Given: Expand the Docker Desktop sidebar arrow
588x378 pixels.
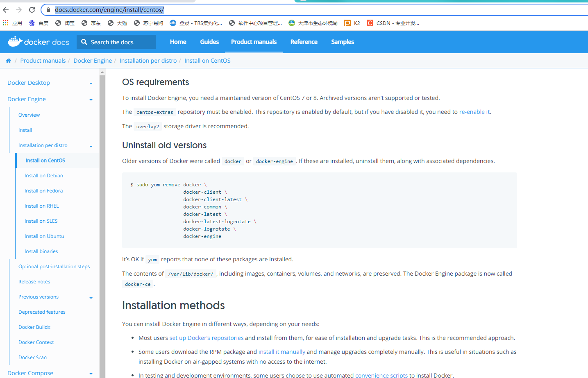Looking at the screenshot, I should pyautogui.click(x=91, y=84).
